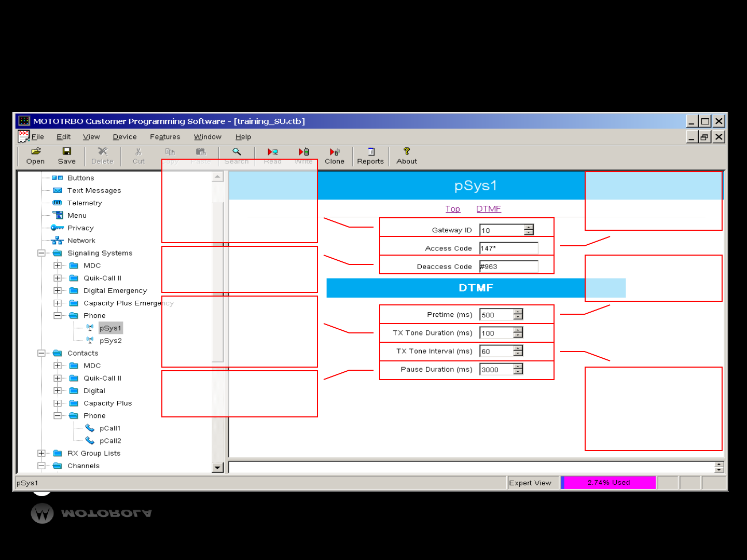Screen dimensions: 747x560
Task: Click the Pretime (ms) spinner arrows
Action: click(x=518, y=314)
